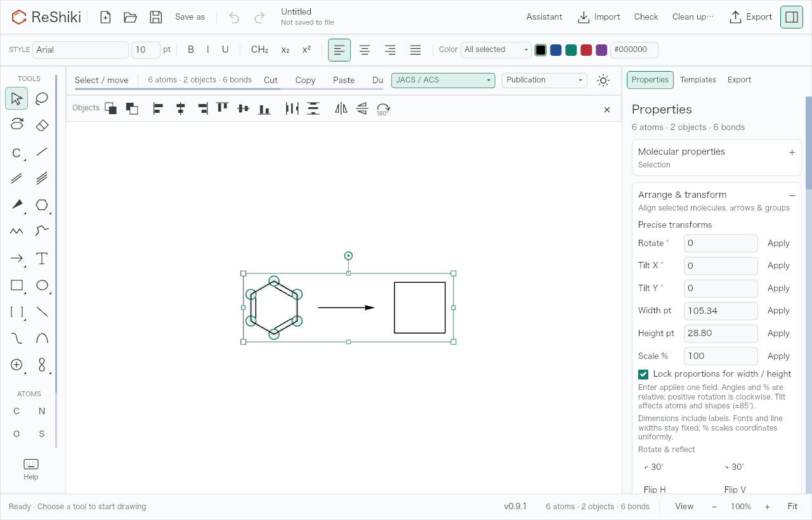The width and height of the screenshot is (812, 520).
Task: Select the rectangle shape tool
Action: (16, 285)
